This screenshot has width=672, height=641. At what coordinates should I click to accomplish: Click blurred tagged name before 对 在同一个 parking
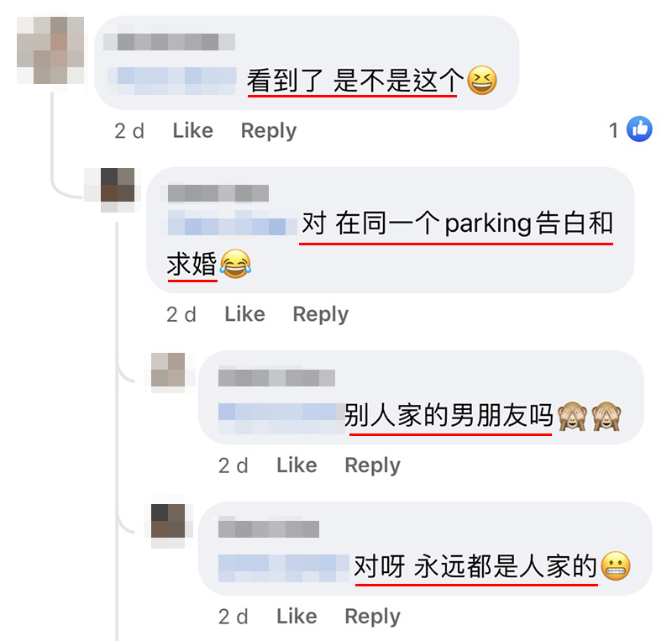point(232,223)
